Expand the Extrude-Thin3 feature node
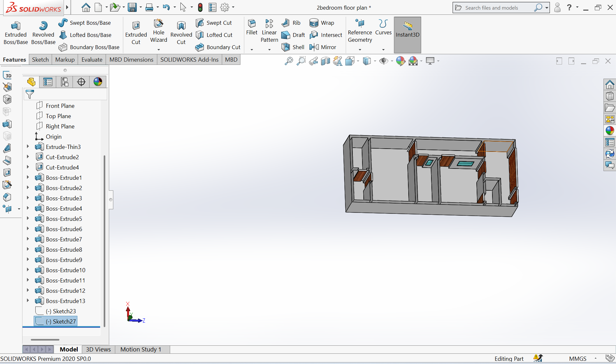 click(28, 147)
